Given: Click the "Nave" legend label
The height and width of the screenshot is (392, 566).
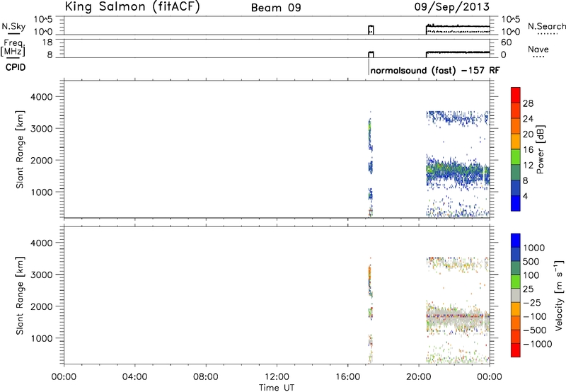Looking at the screenshot, I should tap(538, 50).
